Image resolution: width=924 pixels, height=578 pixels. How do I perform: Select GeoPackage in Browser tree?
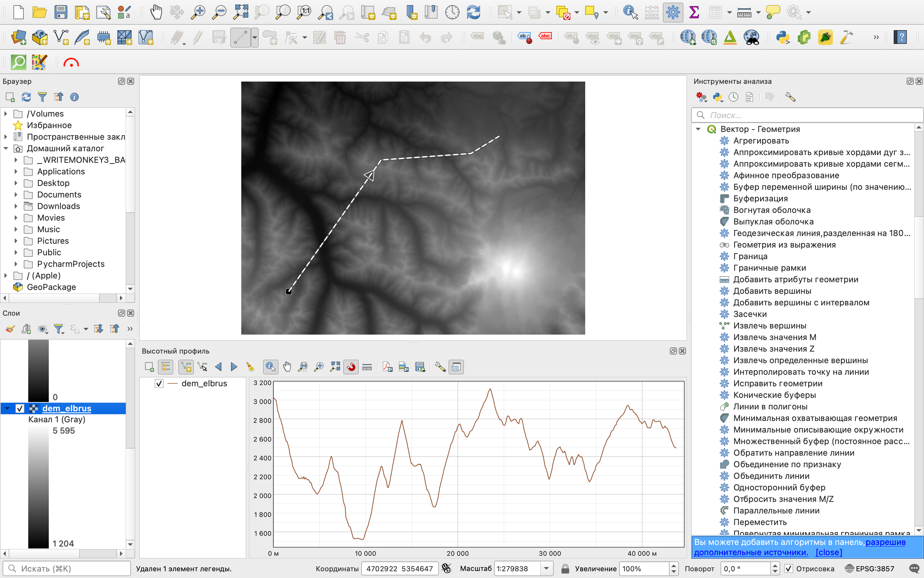point(51,287)
